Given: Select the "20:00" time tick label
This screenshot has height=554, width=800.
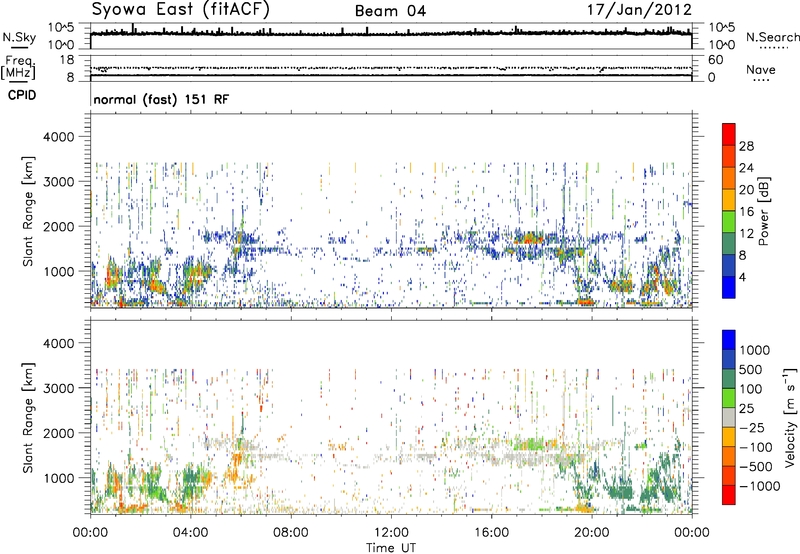Looking at the screenshot, I should pos(591,533).
